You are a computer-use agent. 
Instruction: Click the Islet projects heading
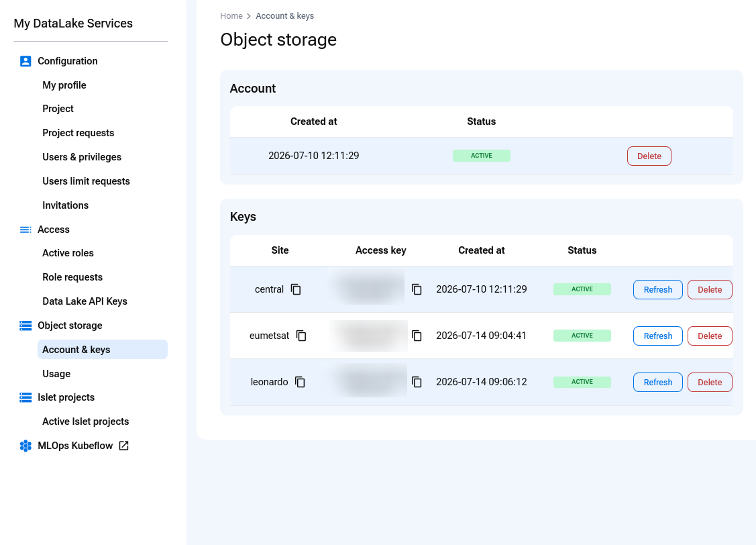(66, 397)
